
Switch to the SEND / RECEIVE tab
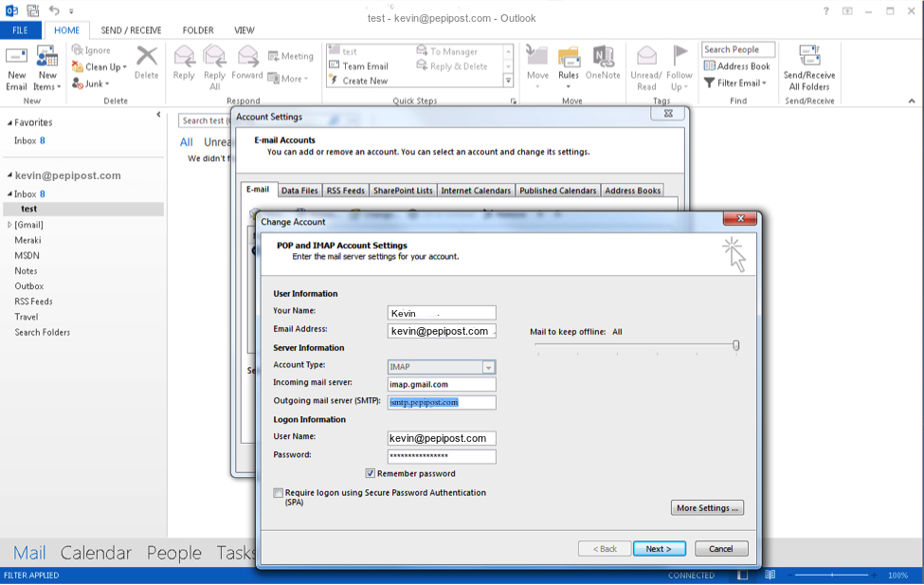[x=131, y=30]
